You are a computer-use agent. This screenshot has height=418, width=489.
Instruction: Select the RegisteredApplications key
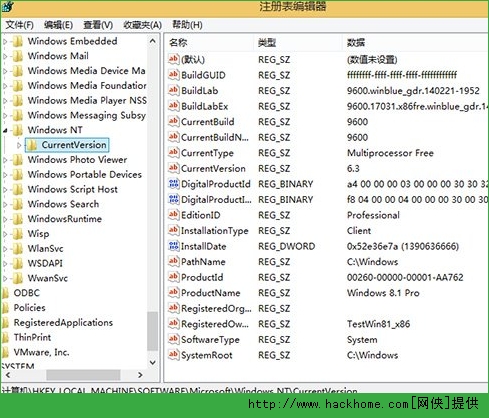(x=63, y=322)
